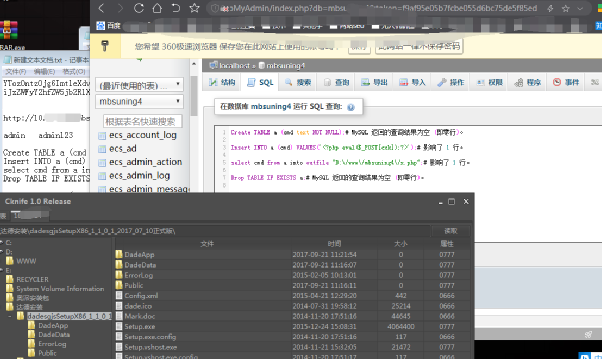602x360 pixels.
Task: Click phpMyAdmin navigation panel scrollbar
Action: (x=194, y=96)
